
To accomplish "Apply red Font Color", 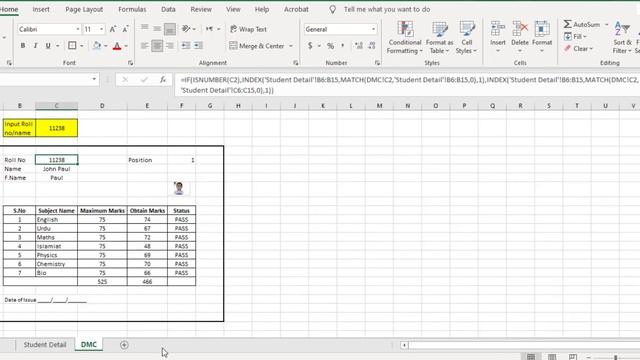I will [x=117, y=46].
